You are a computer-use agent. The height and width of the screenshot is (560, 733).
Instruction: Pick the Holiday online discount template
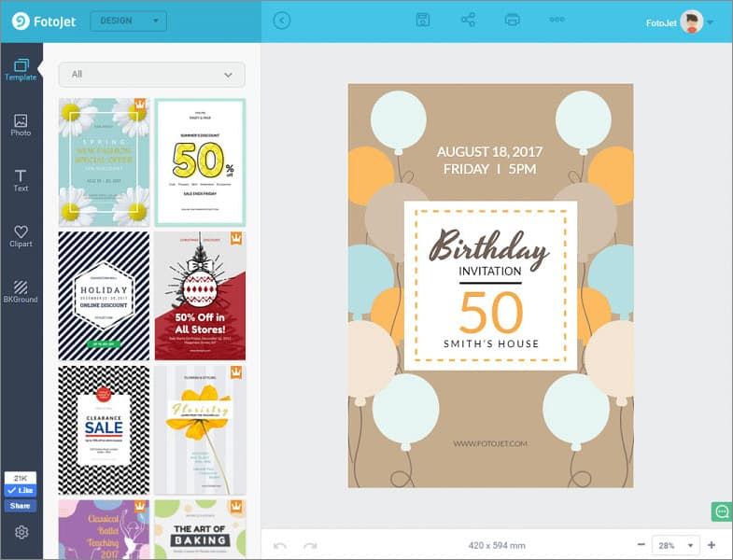[104, 296]
